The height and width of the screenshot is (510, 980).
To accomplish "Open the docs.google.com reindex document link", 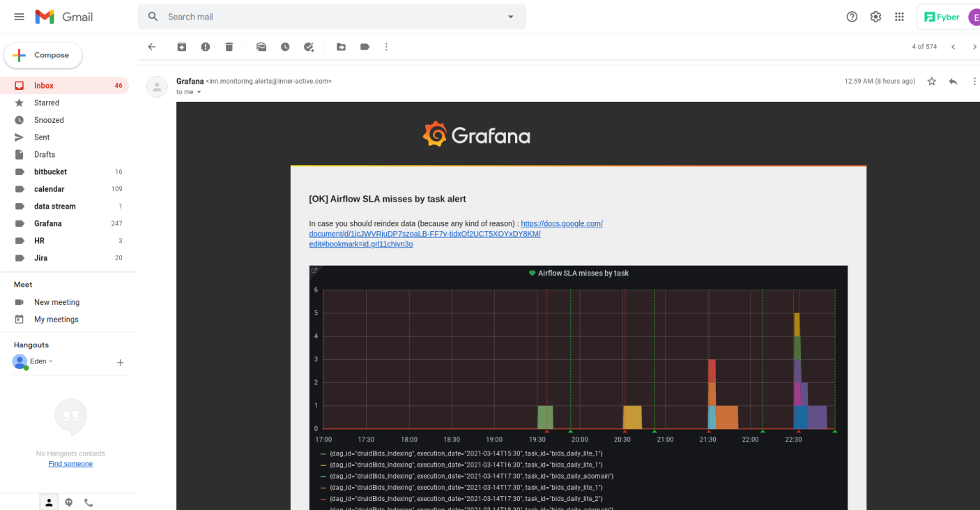I will pyautogui.click(x=456, y=234).
